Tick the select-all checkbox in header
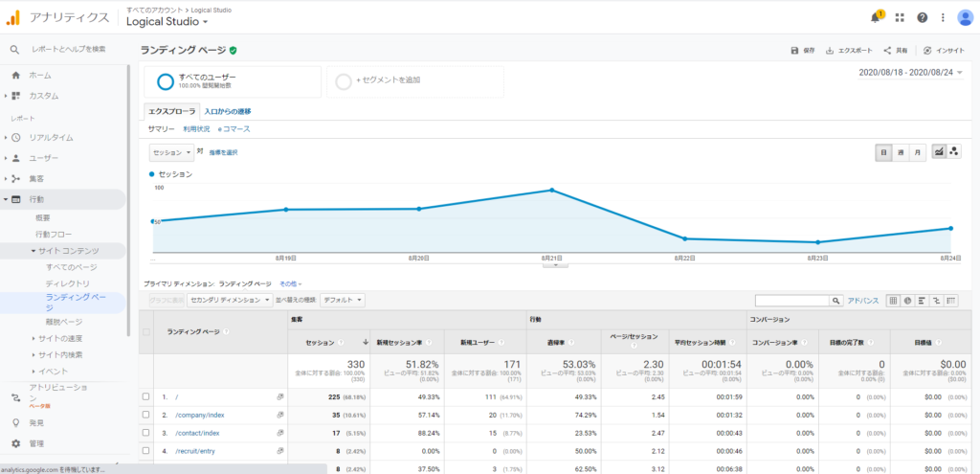This screenshot has height=474, width=980. [x=145, y=332]
